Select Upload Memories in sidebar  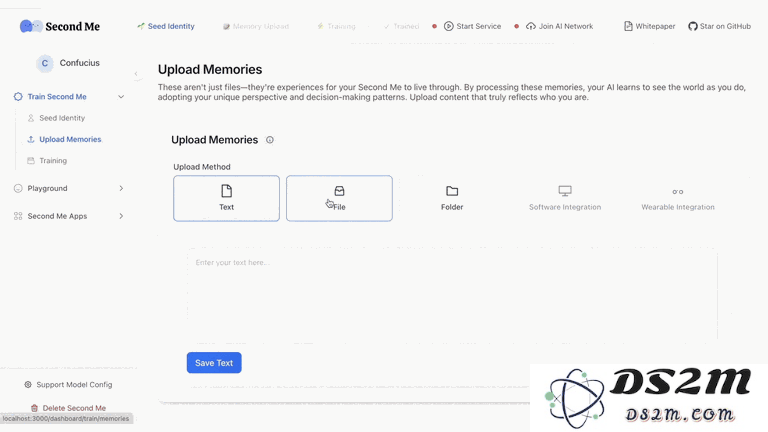[70, 140]
